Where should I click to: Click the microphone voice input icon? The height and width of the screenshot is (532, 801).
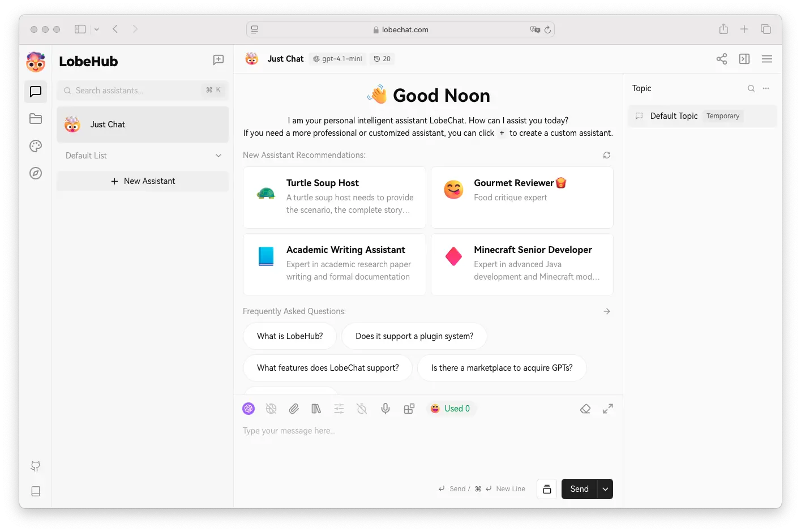point(385,409)
